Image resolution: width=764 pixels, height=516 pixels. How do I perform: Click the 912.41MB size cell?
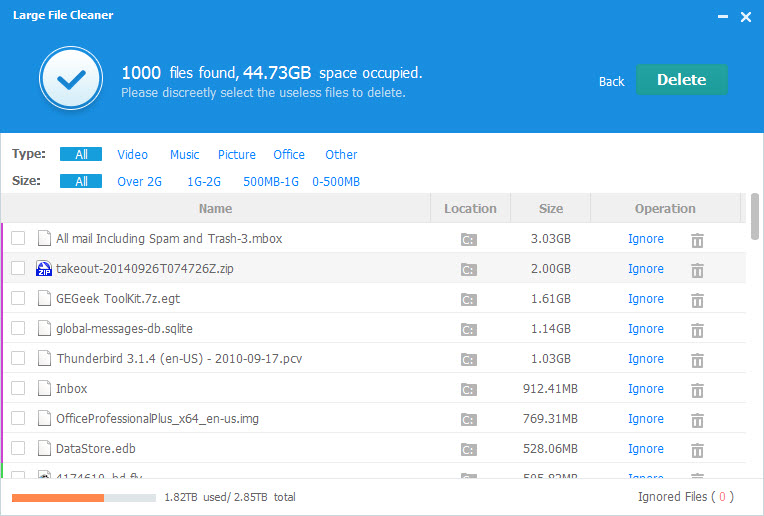[x=550, y=389]
